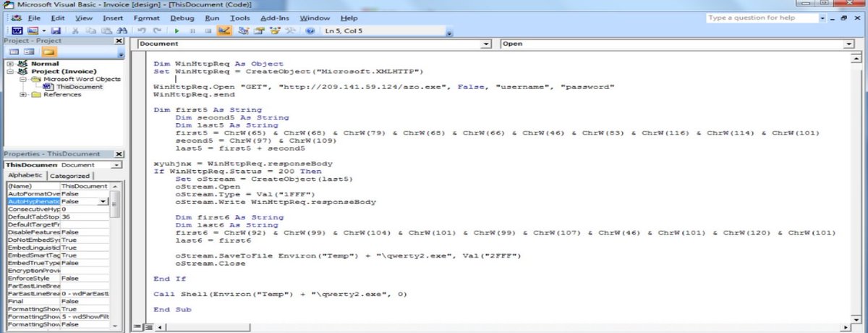
Task: Select the (Name) property row
Action: coord(58,186)
